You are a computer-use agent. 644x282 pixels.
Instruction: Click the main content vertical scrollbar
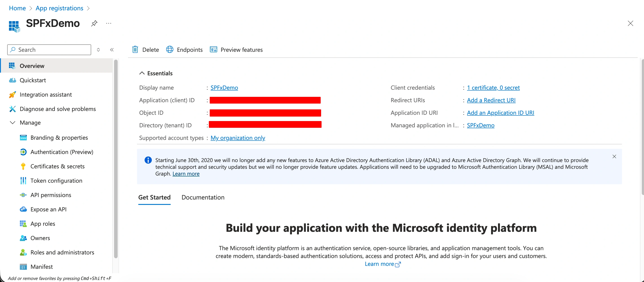point(642,127)
